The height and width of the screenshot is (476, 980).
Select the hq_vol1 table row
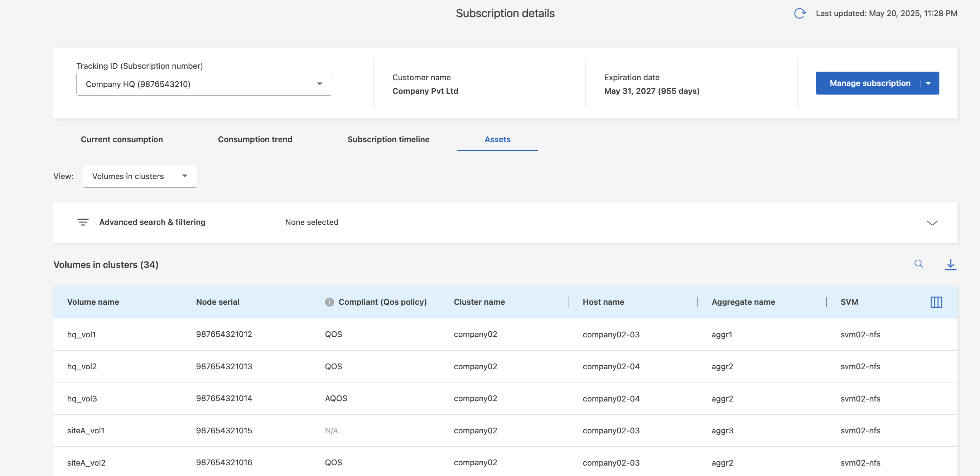(x=81, y=335)
